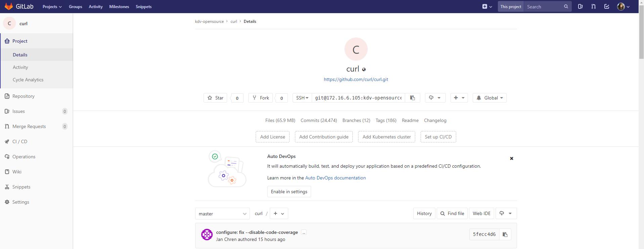Open the github.com curl.git link

[356, 79]
